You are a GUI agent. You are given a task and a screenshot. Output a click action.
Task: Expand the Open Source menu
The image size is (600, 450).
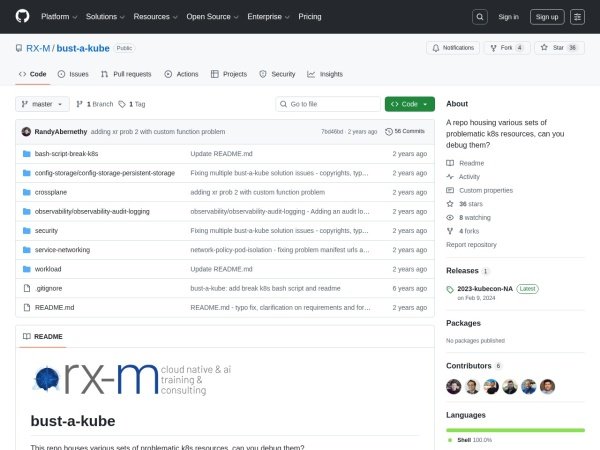(x=212, y=17)
